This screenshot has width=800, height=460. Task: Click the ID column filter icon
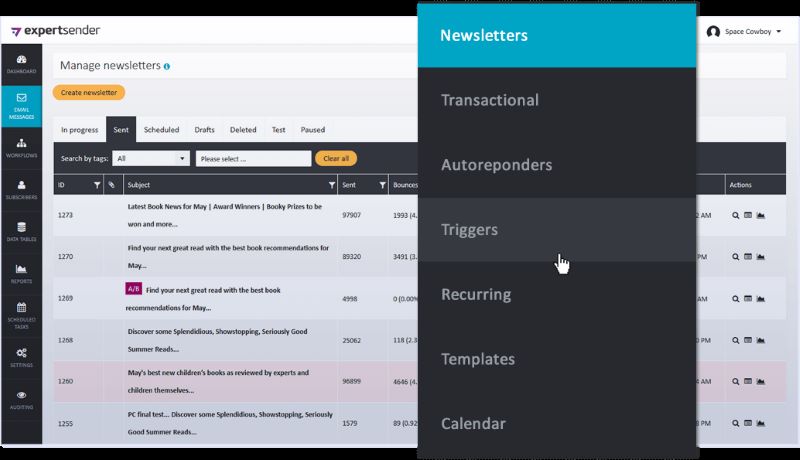click(97, 185)
